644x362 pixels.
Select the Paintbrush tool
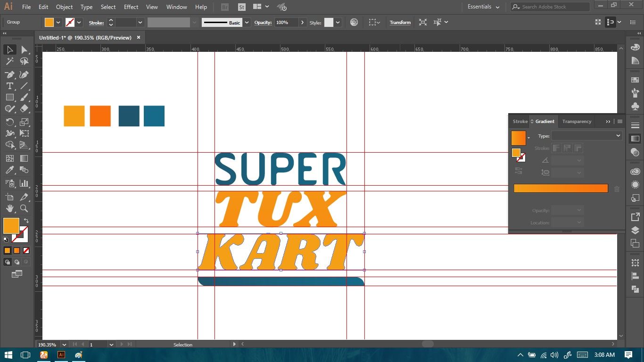(24, 97)
